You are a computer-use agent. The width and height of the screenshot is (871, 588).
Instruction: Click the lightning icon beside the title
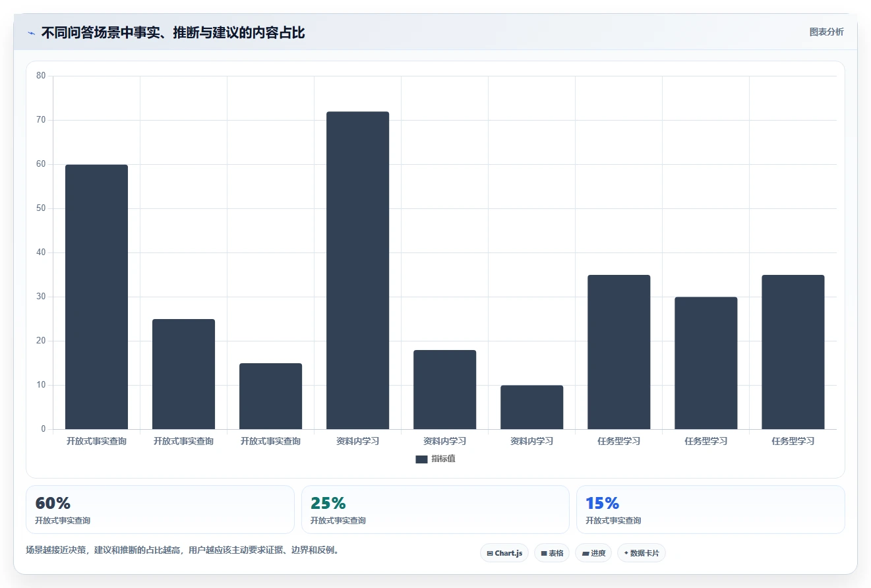31,33
